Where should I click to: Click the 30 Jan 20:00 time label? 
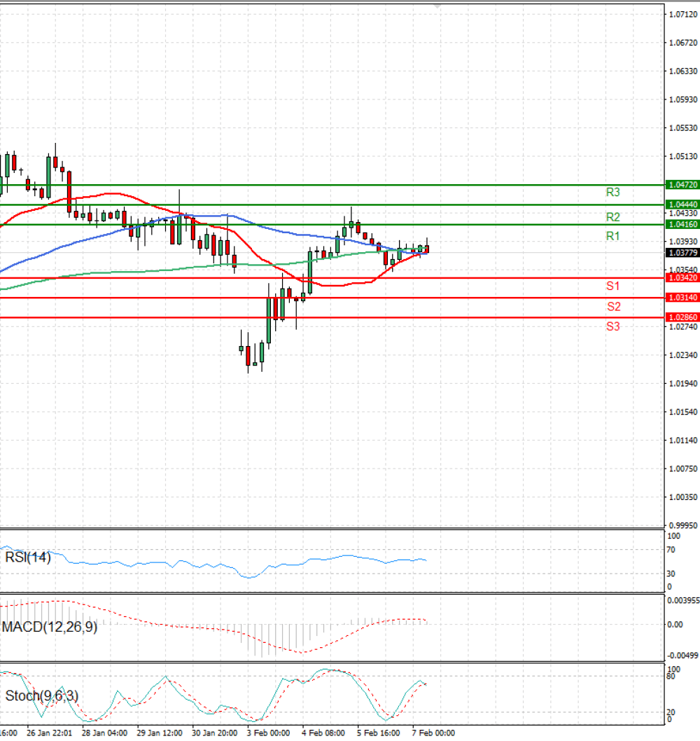pyautogui.click(x=214, y=733)
